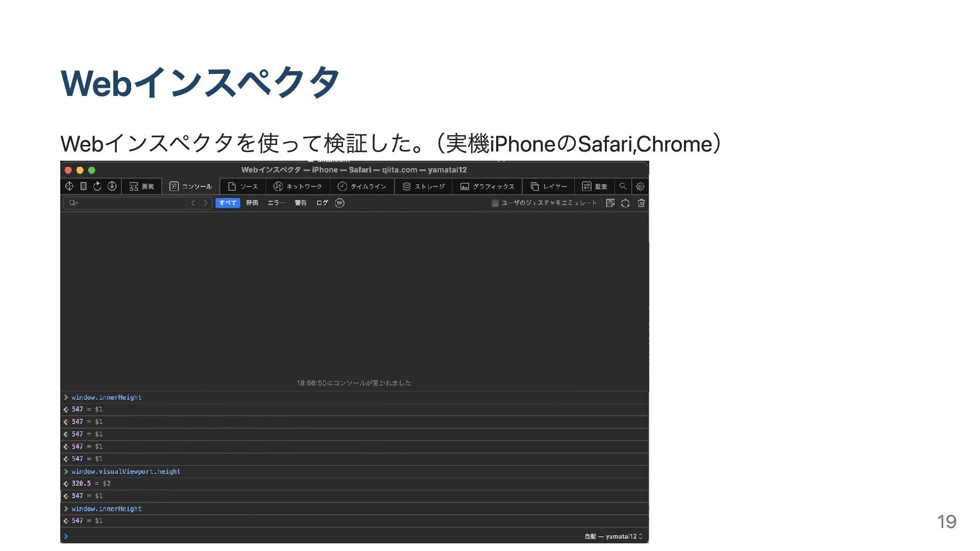Click the device settings icon
Screen dimensions: 980x551
coord(84,186)
